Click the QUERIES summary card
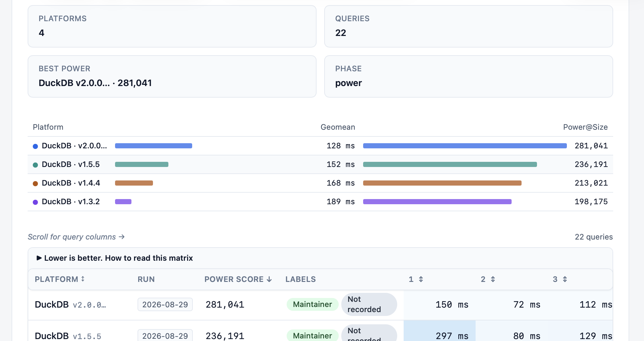 pos(469,26)
